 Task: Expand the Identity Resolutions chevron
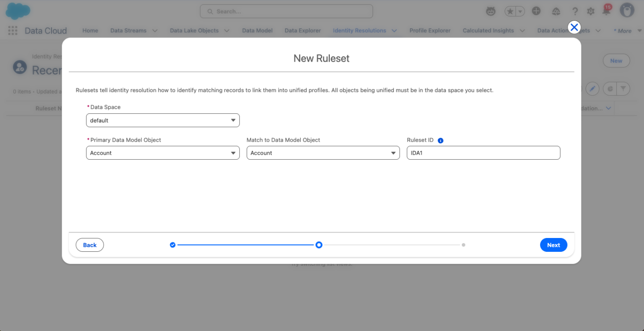(x=394, y=31)
